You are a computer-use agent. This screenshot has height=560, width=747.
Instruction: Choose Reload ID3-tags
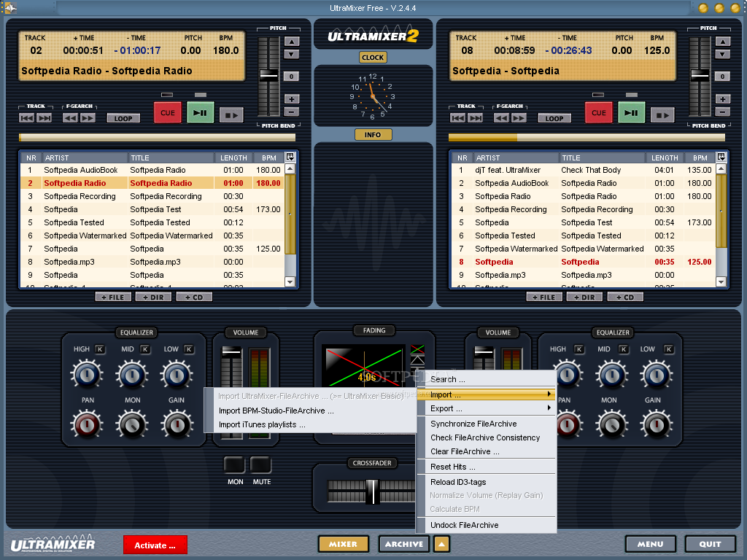487,482
